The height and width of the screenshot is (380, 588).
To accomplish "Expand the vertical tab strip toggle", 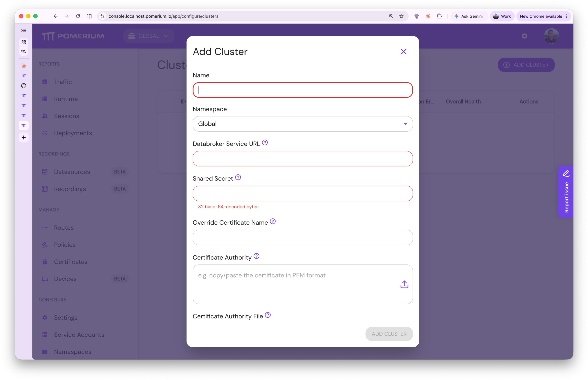I will pyautogui.click(x=24, y=31).
